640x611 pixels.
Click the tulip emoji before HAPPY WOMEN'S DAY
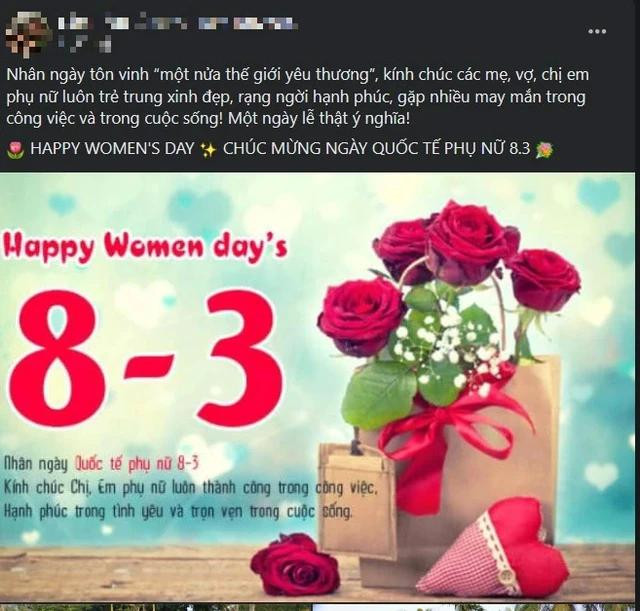pyautogui.click(x=16, y=149)
